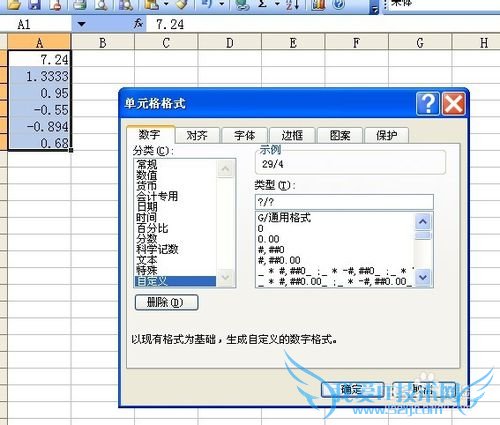
Task: Click the type list scrollbar thumb
Action: (x=423, y=235)
